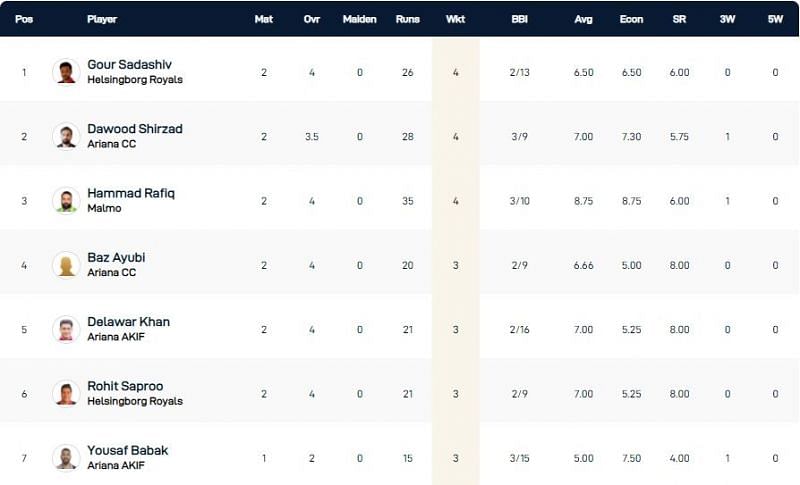Open Yousaf Babak player name link
800x485 pixels.
[128, 450]
